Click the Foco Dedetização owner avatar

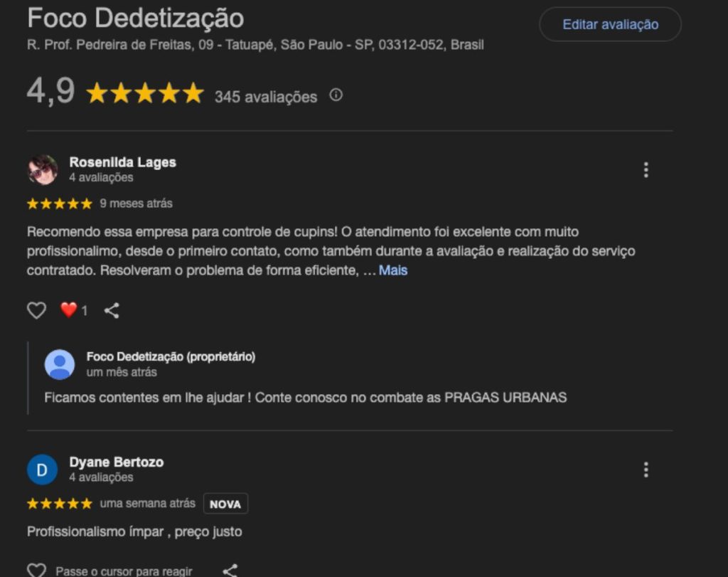tap(60, 364)
